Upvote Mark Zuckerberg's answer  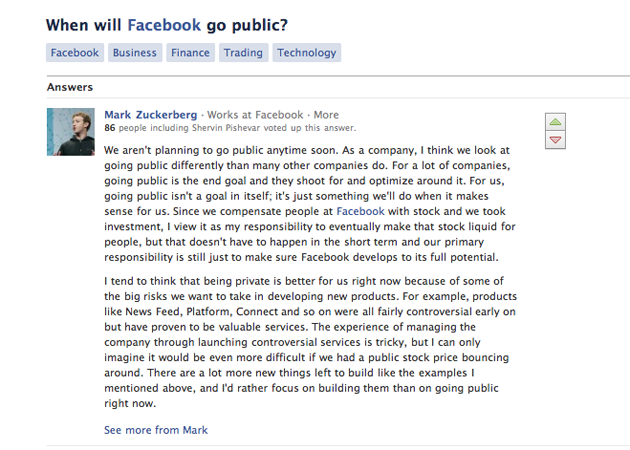555,122
